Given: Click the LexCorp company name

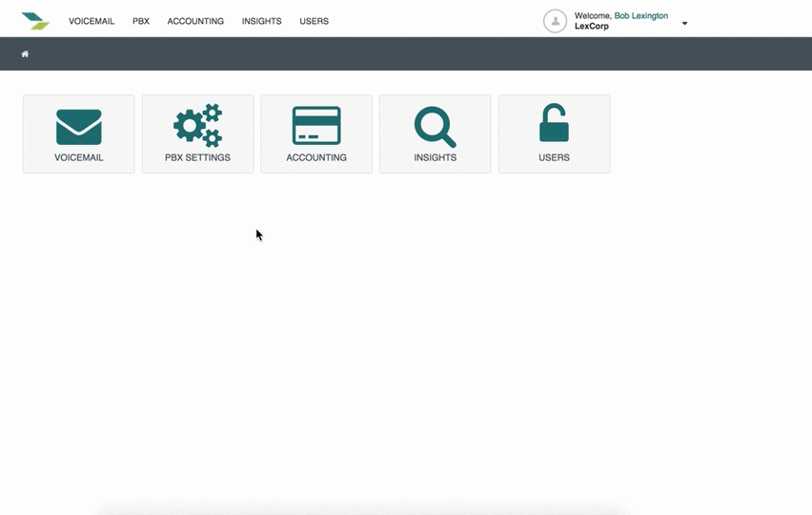Looking at the screenshot, I should point(592,26).
